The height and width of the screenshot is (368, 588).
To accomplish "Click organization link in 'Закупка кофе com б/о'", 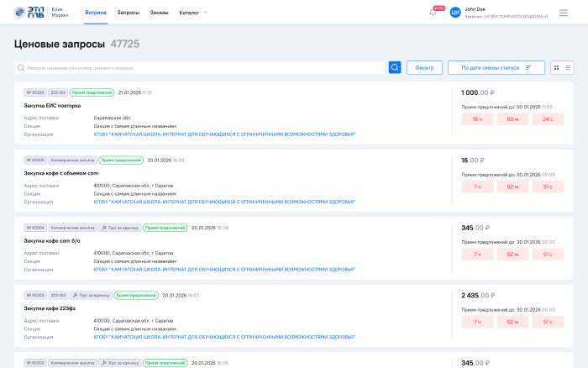I will [x=223, y=269].
